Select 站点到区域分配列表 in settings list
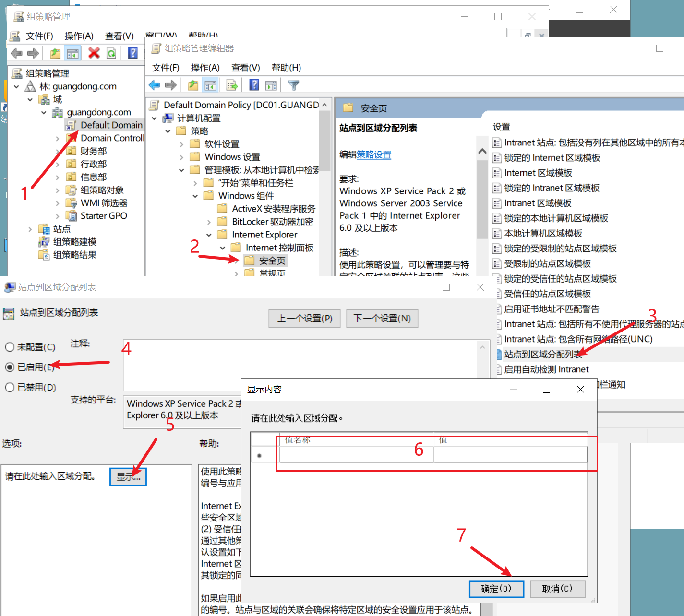The image size is (684, 616). pyautogui.click(x=543, y=355)
